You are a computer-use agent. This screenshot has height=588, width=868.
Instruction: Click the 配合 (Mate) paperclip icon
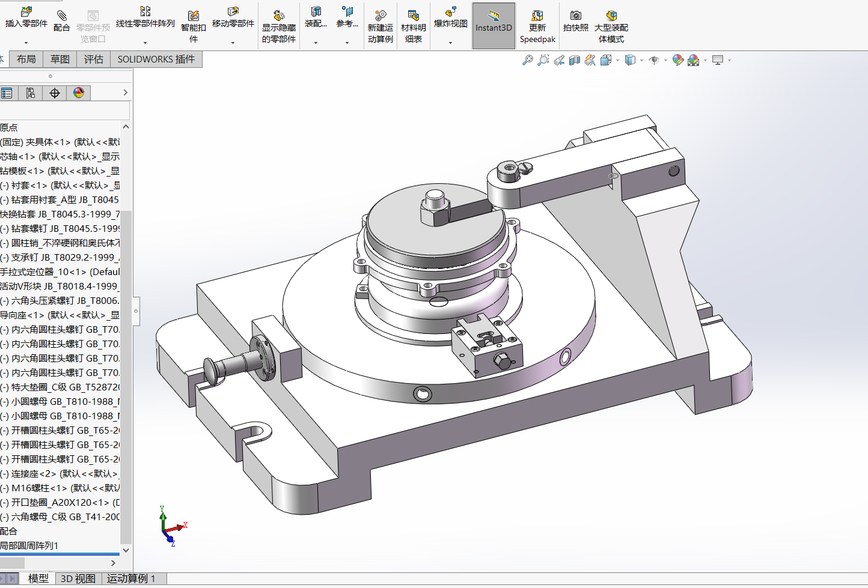[62, 15]
